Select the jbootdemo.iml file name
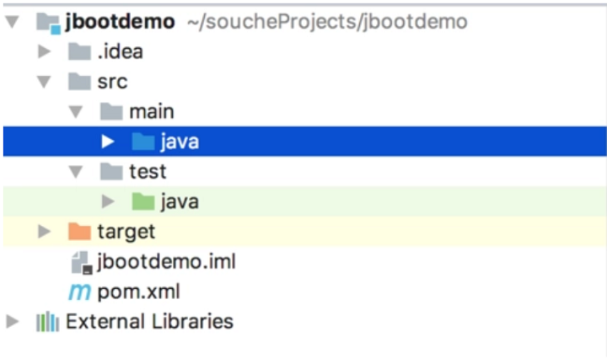Screen dimensions: 607x364 (166, 262)
